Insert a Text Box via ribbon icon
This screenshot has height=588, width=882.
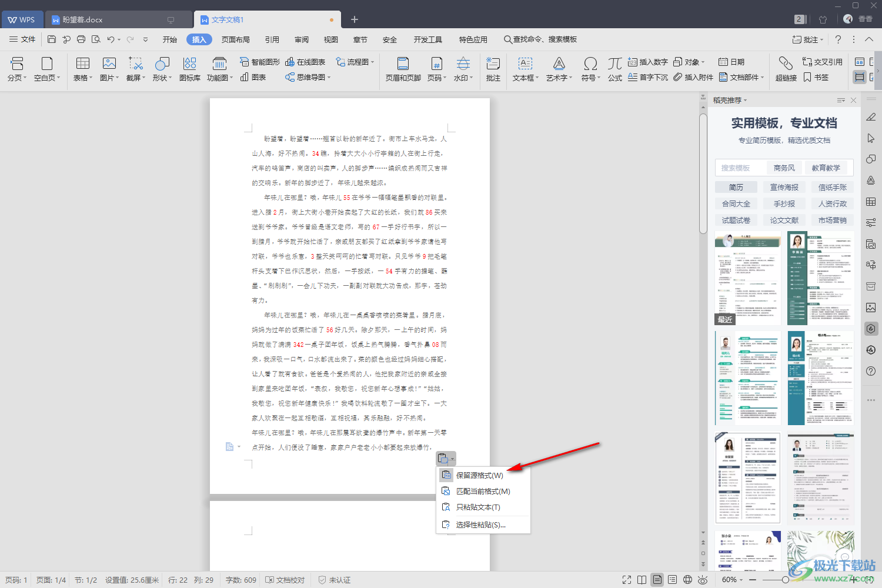pos(524,64)
